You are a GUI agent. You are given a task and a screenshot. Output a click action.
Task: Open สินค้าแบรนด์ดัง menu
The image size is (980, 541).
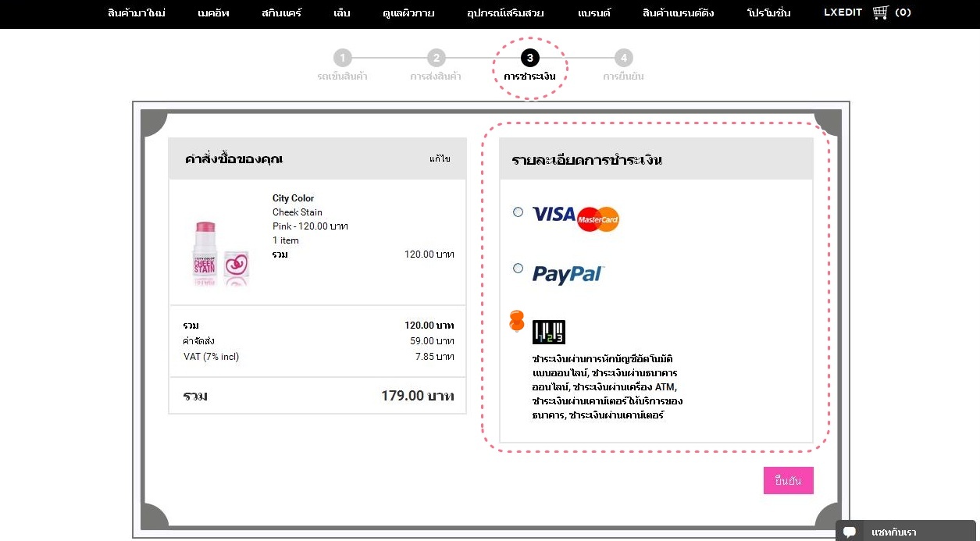pos(678,13)
